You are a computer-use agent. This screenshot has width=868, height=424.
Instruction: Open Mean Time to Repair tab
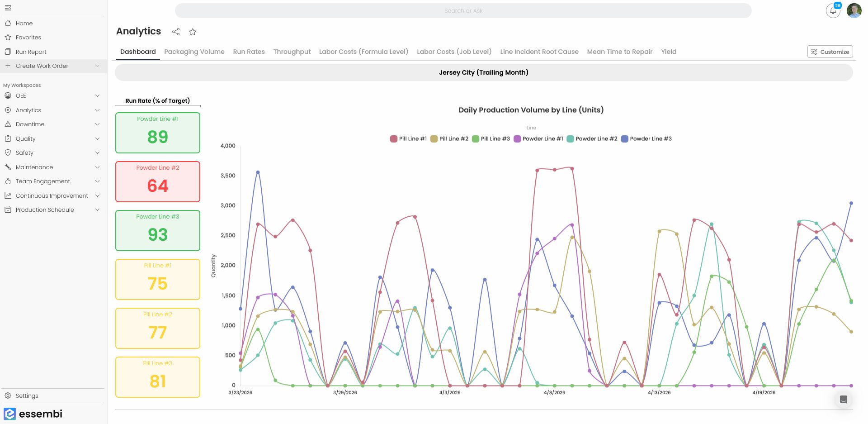point(620,52)
